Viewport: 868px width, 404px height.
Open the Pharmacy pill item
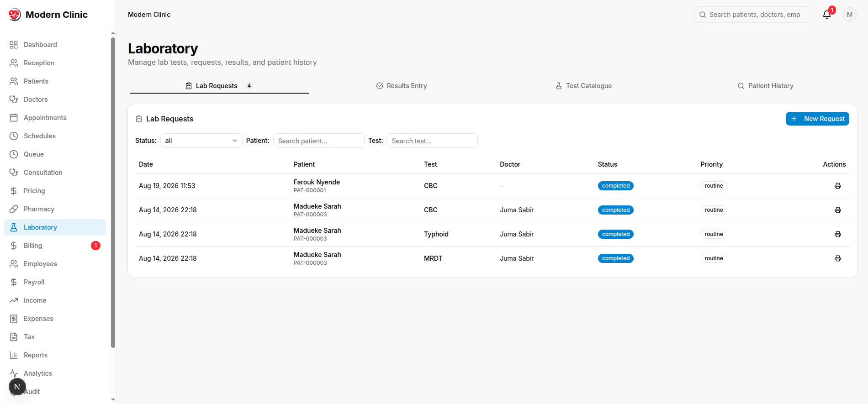click(x=54, y=209)
